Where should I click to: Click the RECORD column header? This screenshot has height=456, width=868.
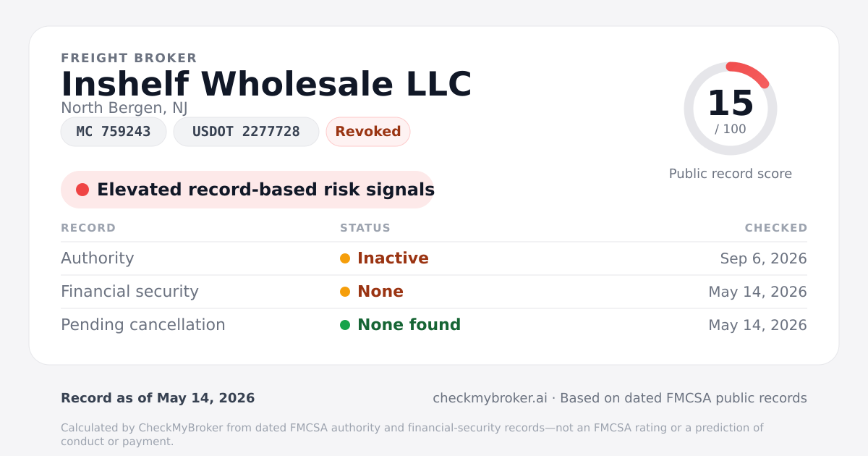(x=88, y=228)
